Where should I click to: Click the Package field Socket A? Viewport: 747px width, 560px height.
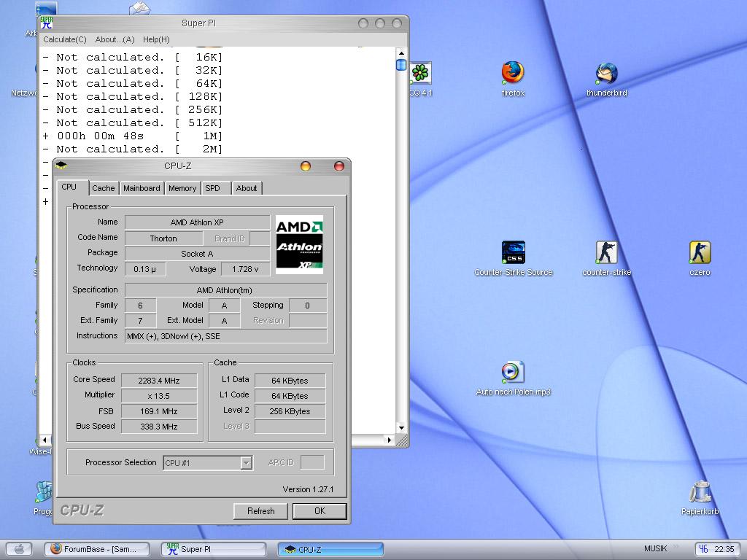tap(197, 254)
